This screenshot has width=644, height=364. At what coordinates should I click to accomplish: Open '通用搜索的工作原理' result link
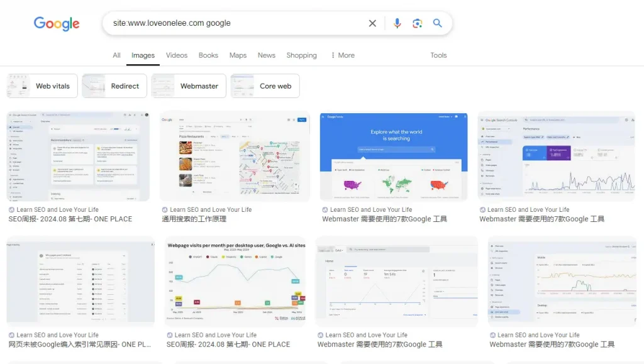[x=194, y=219]
